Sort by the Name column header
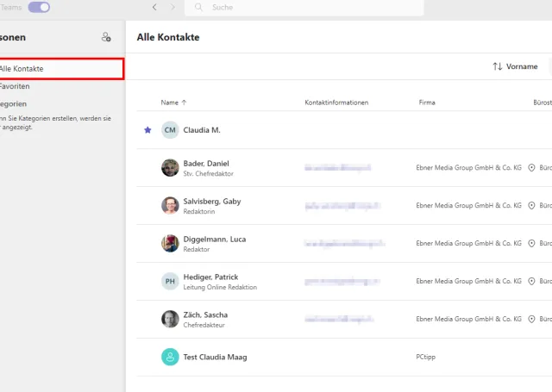 pos(173,103)
